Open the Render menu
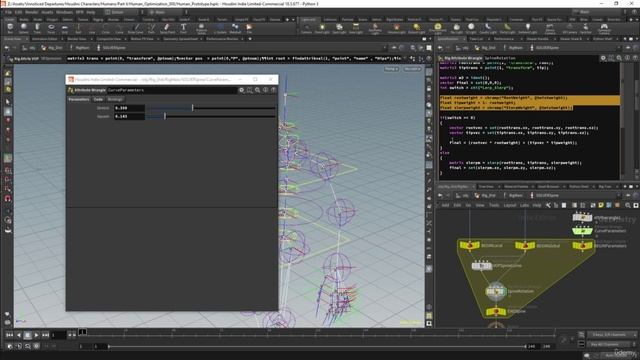 (31, 12)
